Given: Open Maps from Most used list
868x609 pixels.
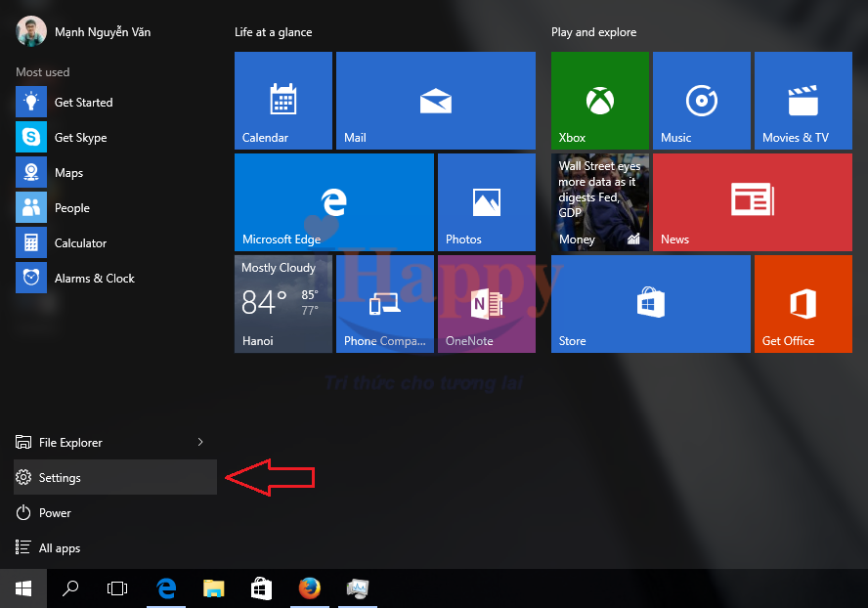Looking at the screenshot, I should click(115, 173).
